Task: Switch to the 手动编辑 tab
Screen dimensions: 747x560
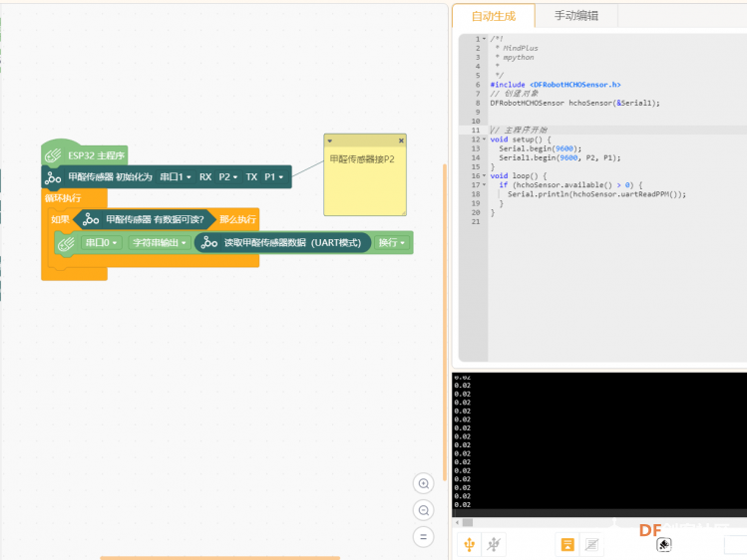Action: pyautogui.click(x=576, y=16)
